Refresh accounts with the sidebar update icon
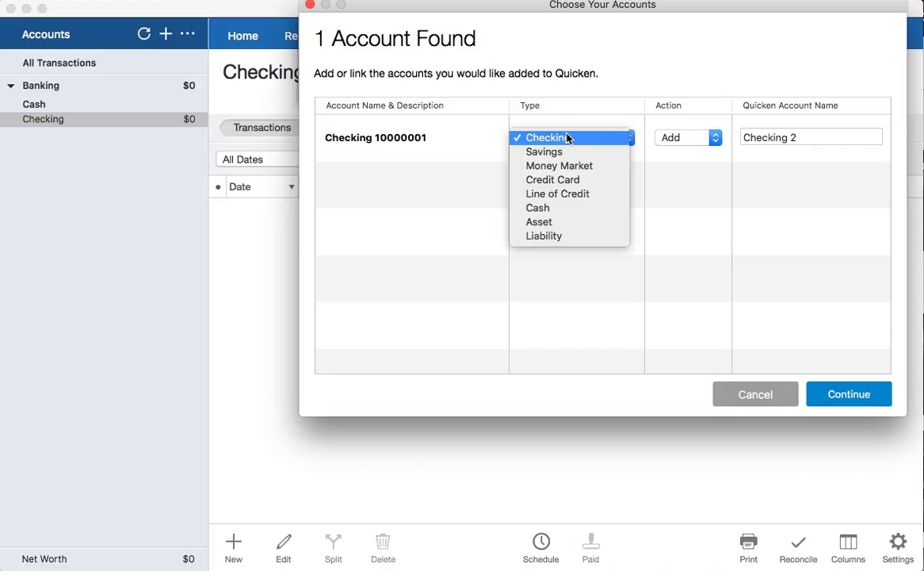 (x=143, y=33)
